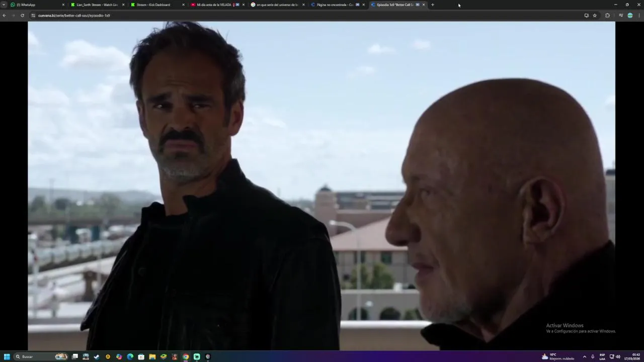Image resolution: width=644 pixels, height=362 pixels.
Task: Go forward to the next page
Action: [x=13, y=16]
